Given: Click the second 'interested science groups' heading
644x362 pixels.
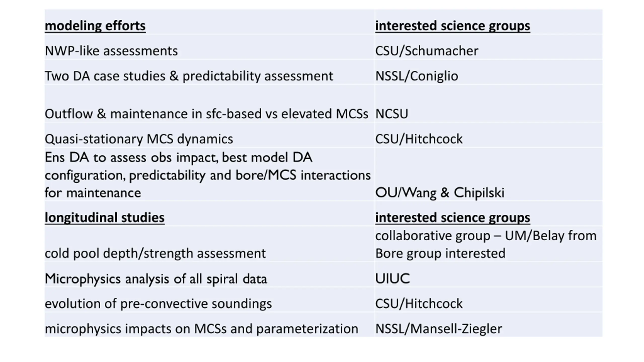Looking at the screenshot, I should pyautogui.click(x=453, y=217).
